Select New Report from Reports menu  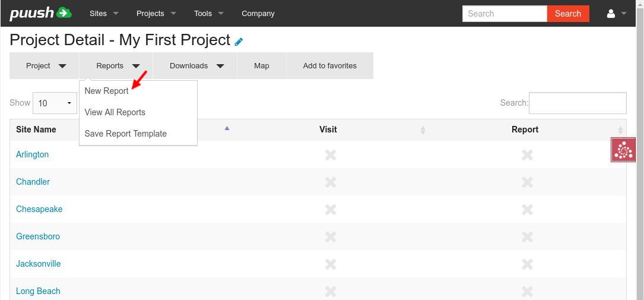tap(107, 91)
